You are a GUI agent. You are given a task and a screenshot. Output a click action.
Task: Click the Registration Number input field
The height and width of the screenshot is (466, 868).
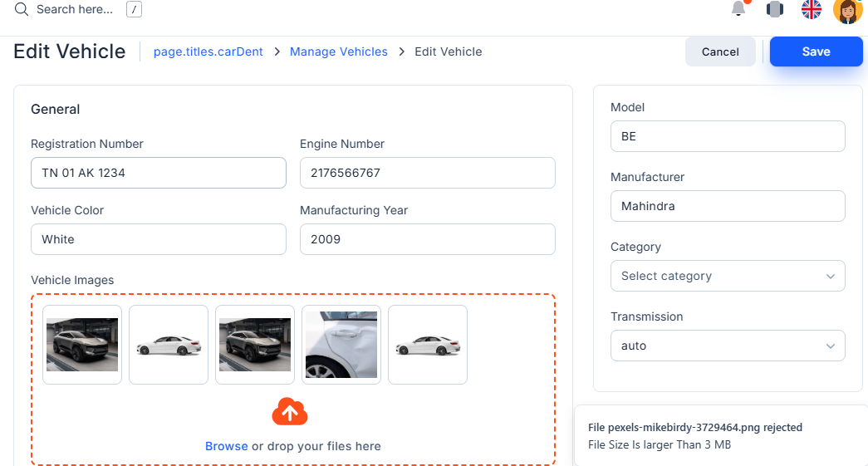point(159,173)
